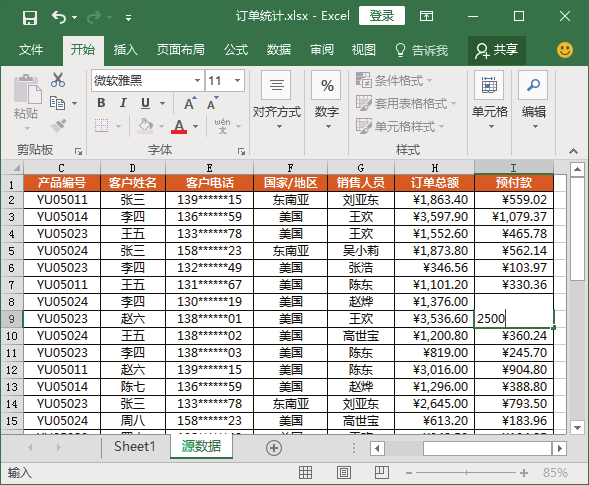
Task: Select the Sheet1 worksheet tab
Action: point(134,447)
